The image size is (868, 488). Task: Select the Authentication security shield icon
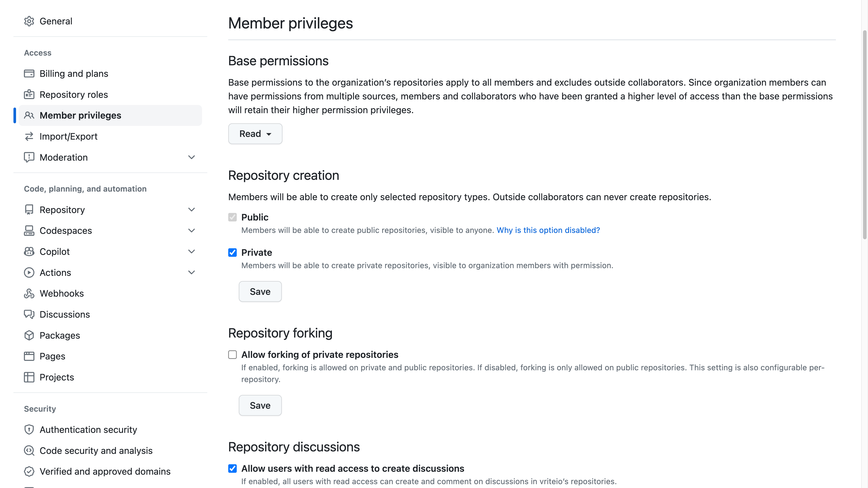pyautogui.click(x=29, y=429)
